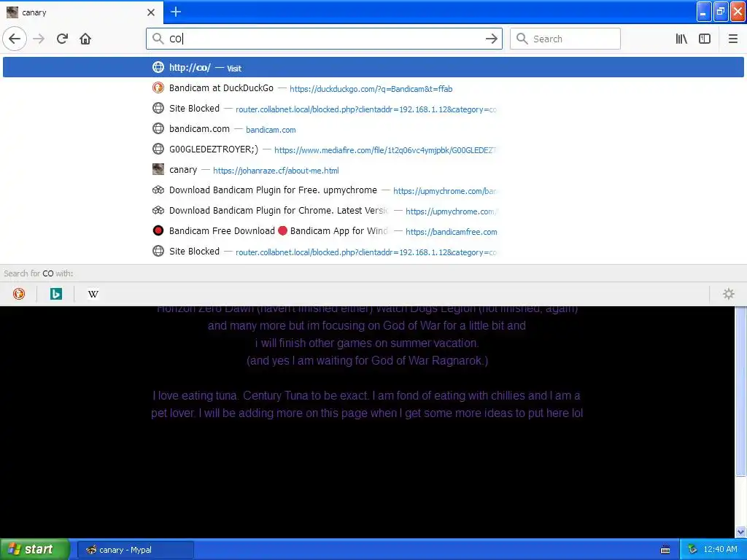Screen dimensions: 747x560
Task: Search with Wikipedia engine icon
Action: point(93,294)
